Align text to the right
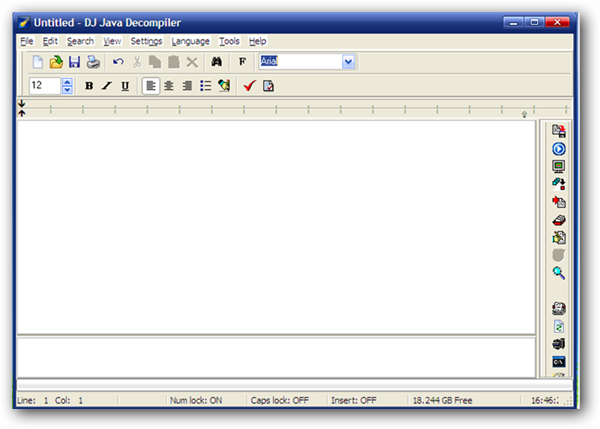The width and height of the screenshot is (600, 429). (187, 86)
